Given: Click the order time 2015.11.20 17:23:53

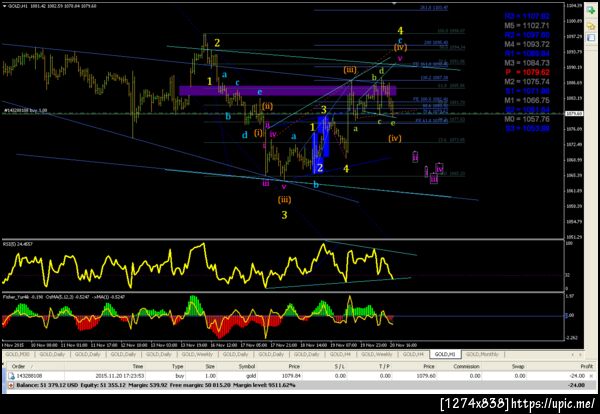Looking at the screenshot, I should [120, 376].
